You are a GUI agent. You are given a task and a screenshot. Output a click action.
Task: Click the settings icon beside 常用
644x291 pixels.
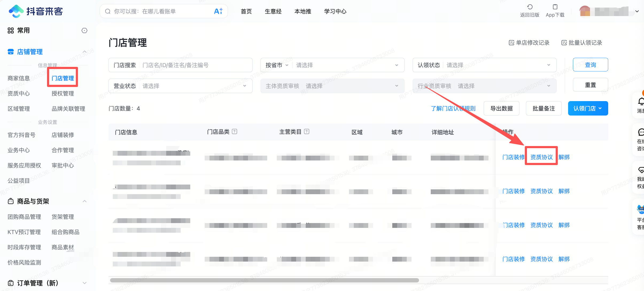click(84, 30)
